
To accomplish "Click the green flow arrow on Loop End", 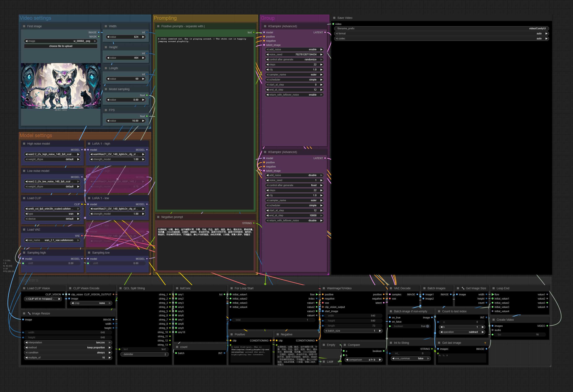I will (493, 294).
